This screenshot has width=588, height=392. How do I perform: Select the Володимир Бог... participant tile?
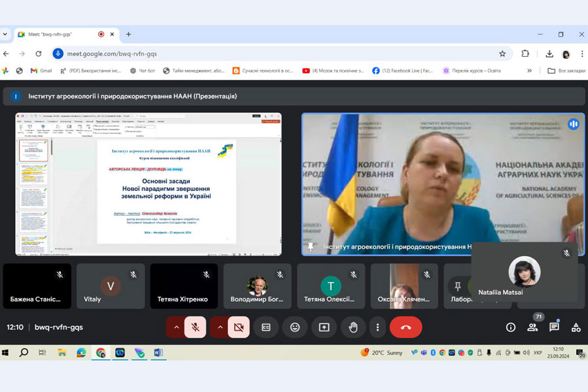(x=257, y=286)
